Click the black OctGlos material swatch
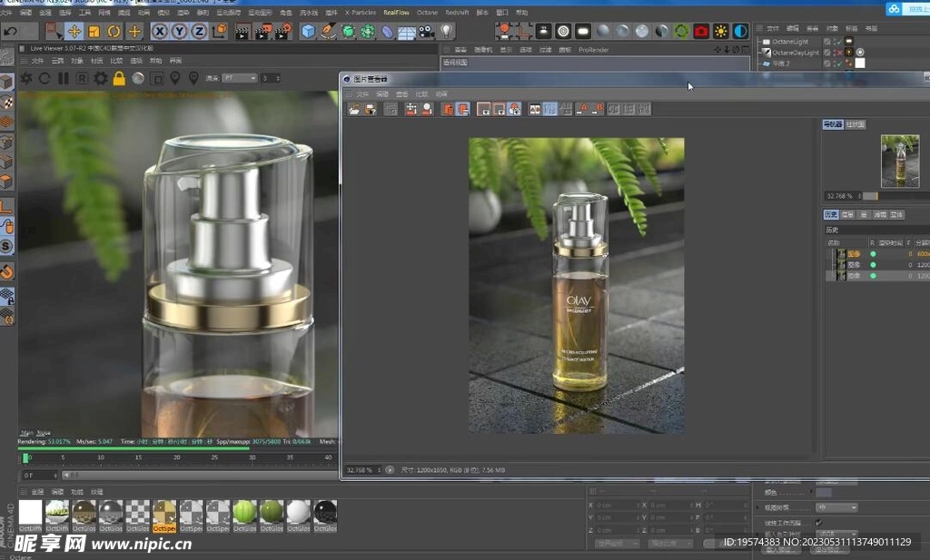 pos(325,516)
